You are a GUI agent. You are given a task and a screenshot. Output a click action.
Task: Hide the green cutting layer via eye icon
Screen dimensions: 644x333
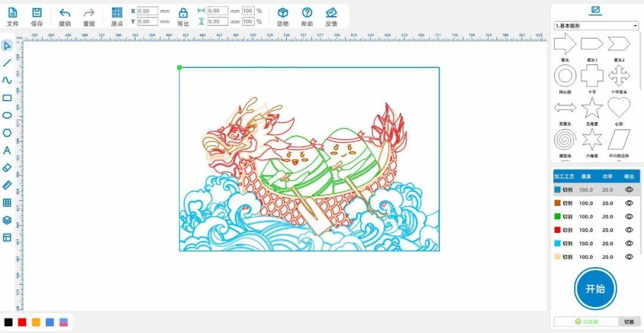tap(628, 216)
